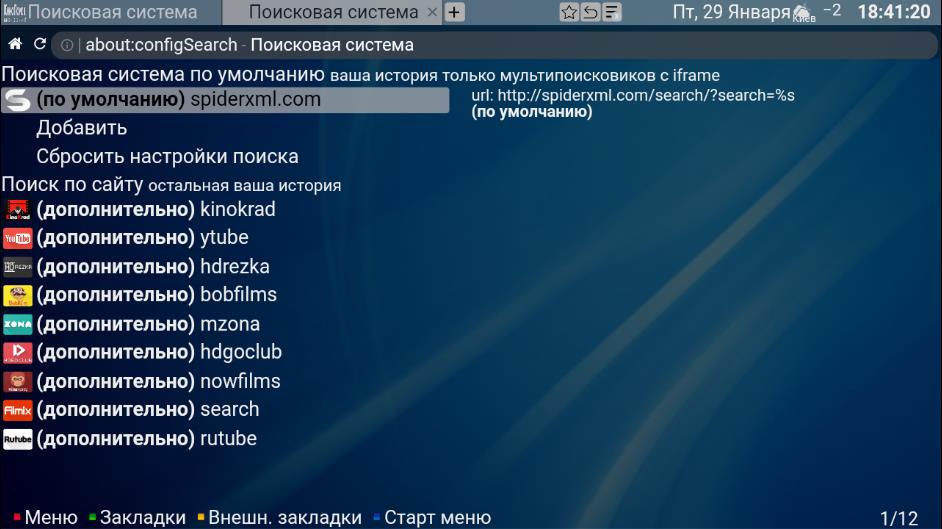942x529 pixels.
Task: Select the bobfilms additional search entry
Action: pyautogui.click(x=156, y=295)
